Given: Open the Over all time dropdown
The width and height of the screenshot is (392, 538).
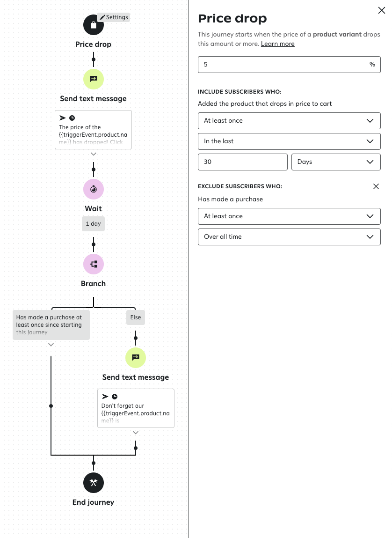Looking at the screenshot, I should coord(289,236).
